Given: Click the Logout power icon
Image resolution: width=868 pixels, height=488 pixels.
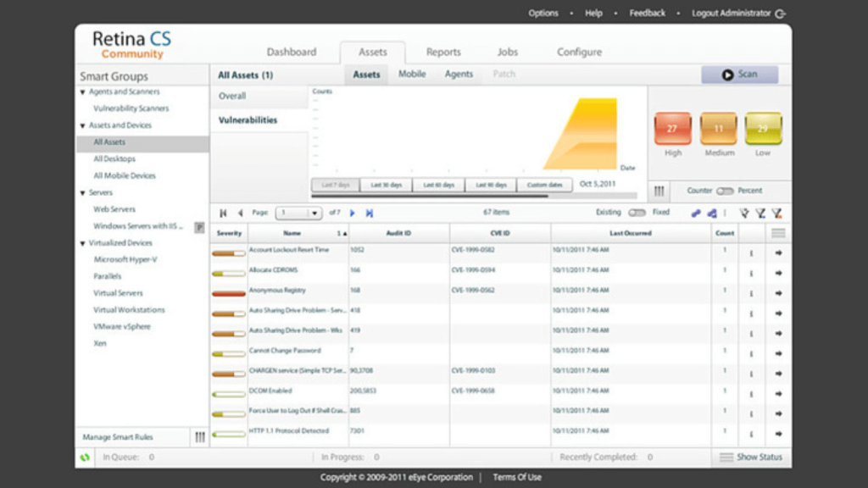Looking at the screenshot, I should point(781,14).
